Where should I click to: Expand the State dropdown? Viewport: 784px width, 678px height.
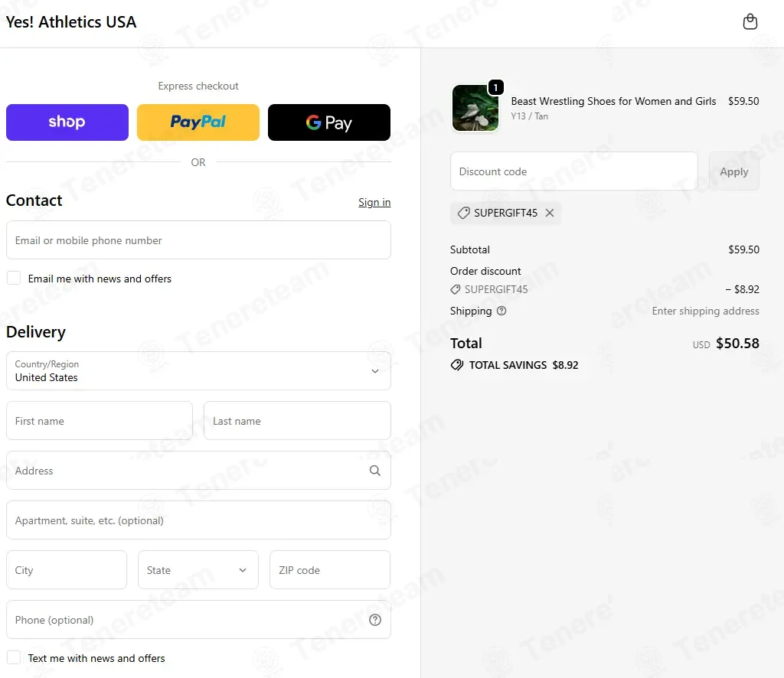click(198, 569)
